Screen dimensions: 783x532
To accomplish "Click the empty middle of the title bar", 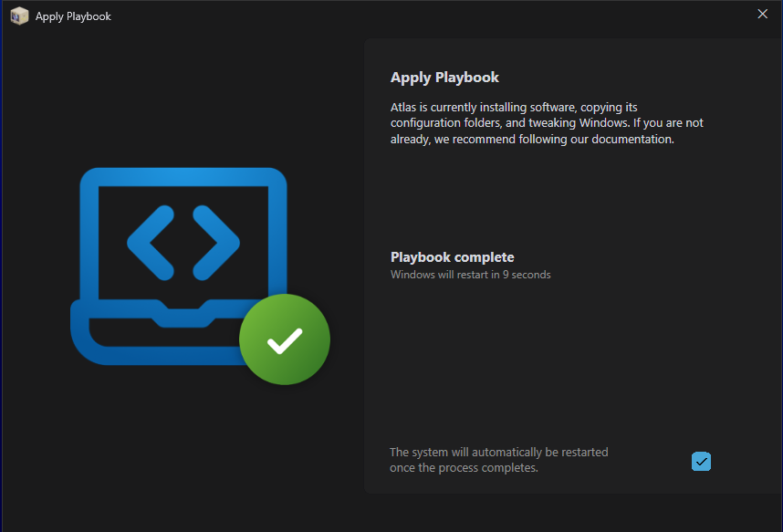I will click(x=411, y=16).
